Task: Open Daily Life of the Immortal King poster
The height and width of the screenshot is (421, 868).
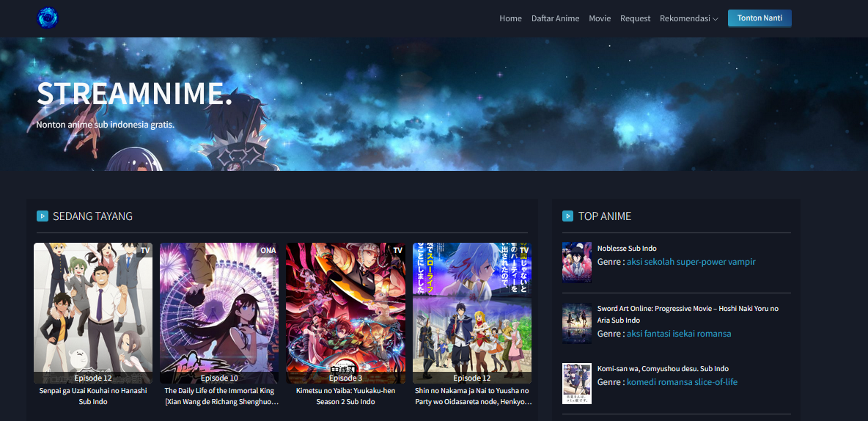Action: tap(219, 313)
